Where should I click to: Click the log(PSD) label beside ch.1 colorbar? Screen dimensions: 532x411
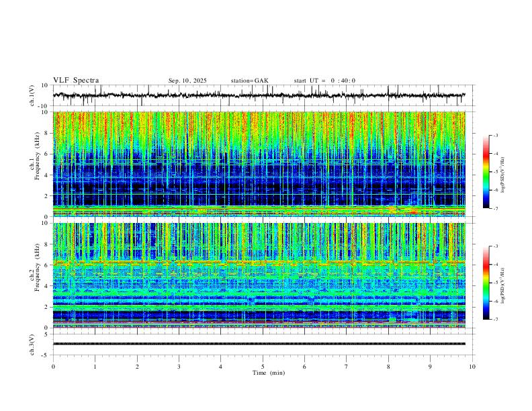pos(503,175)
